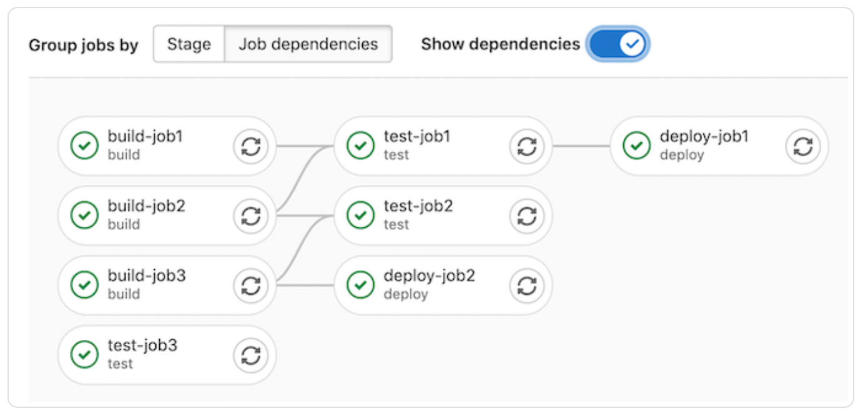Click the dependency line between build-job3 and deploy-job2
Viewport: 868px width, 416px height.
306,285
